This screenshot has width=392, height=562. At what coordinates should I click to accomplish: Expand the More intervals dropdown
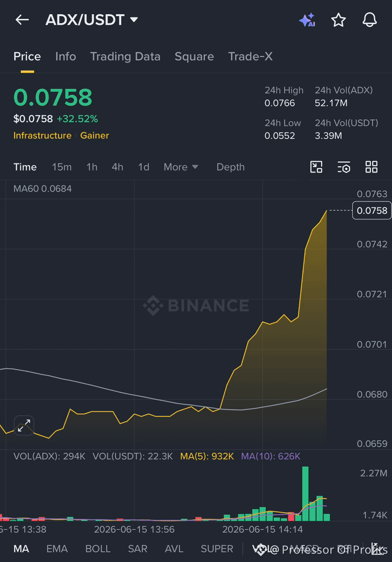click(x=181, y=167)
